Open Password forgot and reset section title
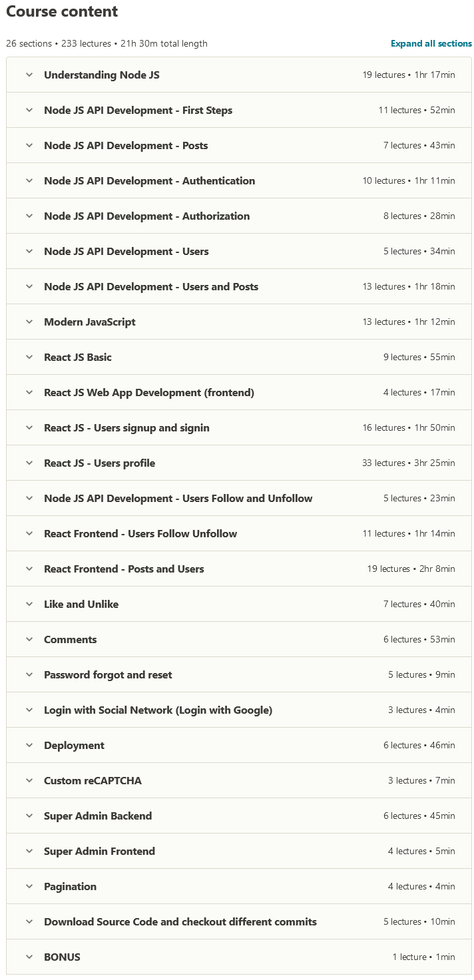 (x=108, y=674)
